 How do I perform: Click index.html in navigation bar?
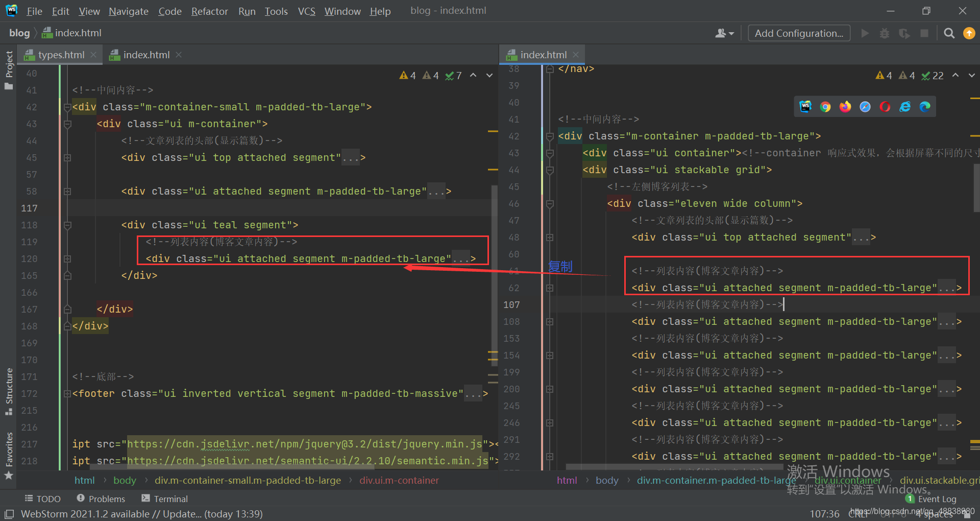coord(72,33)
